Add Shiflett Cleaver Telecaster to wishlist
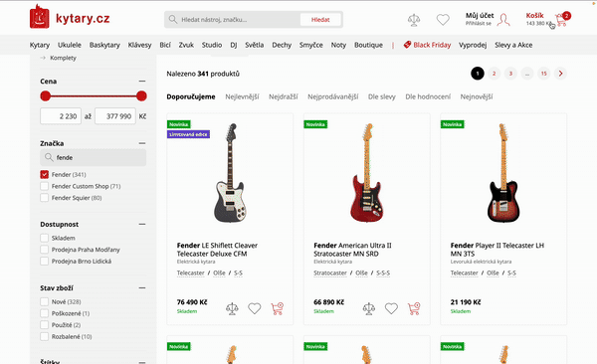Screen dimensions: 597x364 [x=255, y=308]
